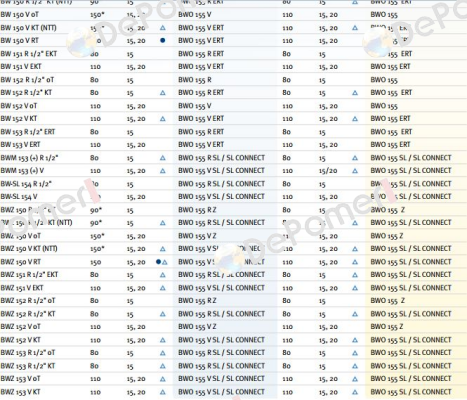Image resolution: width=467 pixels, height=400 pixels.
Task: Select the "BWM 153 (+) R 1/2"" entry
Action: 29,158
